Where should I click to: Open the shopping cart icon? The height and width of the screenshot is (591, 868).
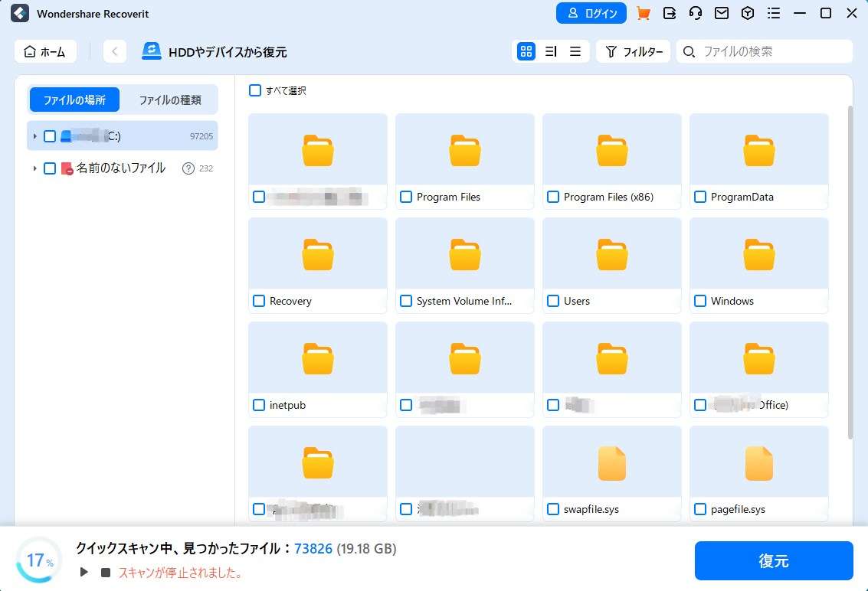point(643,13)
